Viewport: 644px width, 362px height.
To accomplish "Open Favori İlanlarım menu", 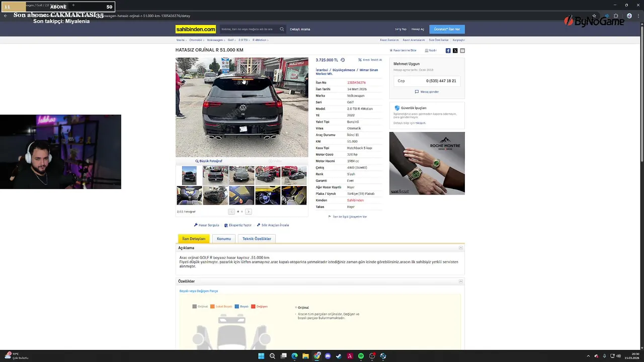I will (389, 40).
